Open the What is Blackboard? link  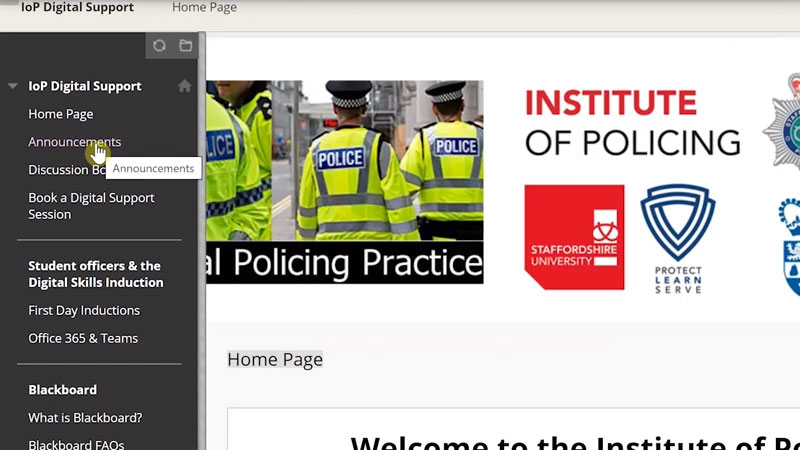click(85, 418)
